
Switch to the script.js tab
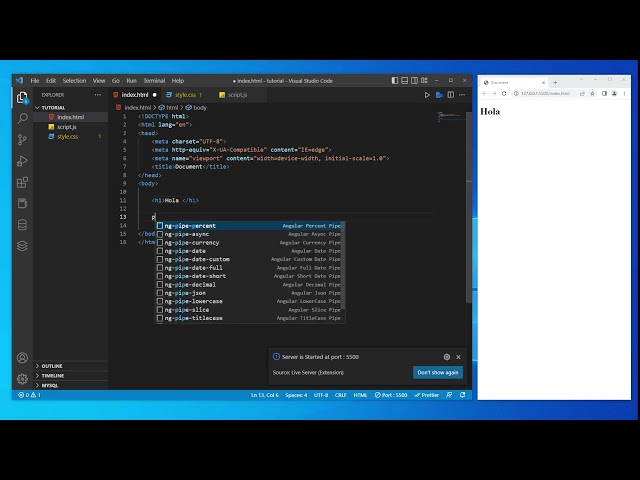click(x=237, y=95)
